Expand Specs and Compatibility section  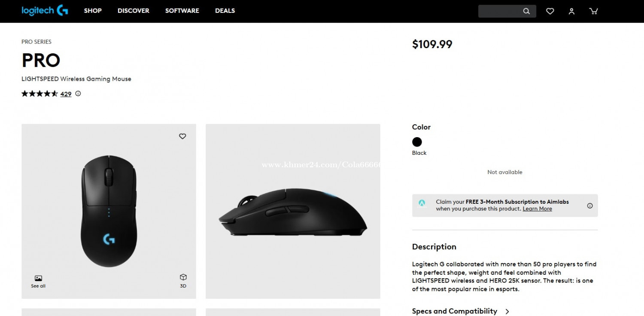point(461,311)
